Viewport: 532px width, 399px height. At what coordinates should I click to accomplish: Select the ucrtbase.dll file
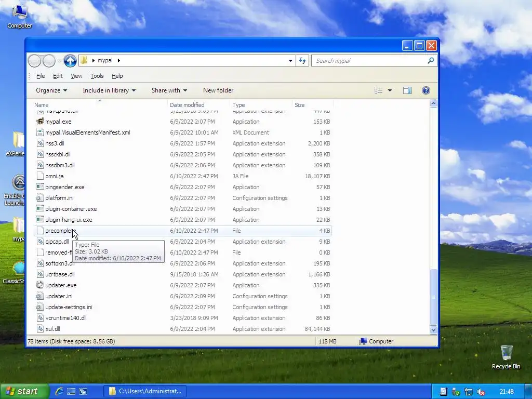tap(183, 274)
